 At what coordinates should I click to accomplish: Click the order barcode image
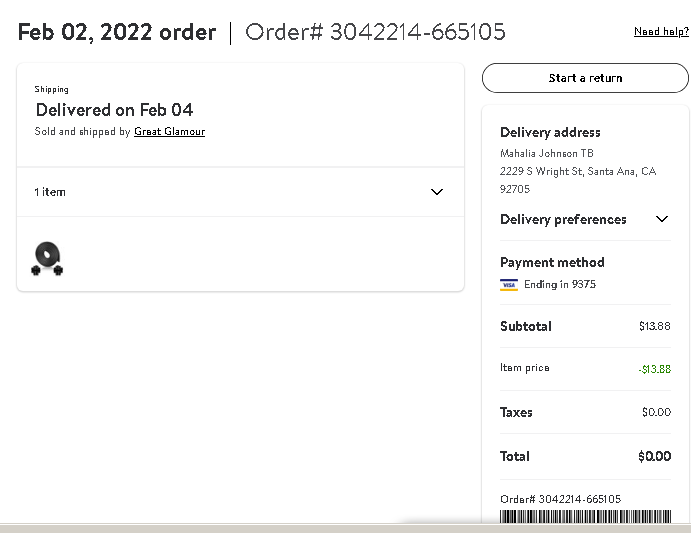point(585,516)
